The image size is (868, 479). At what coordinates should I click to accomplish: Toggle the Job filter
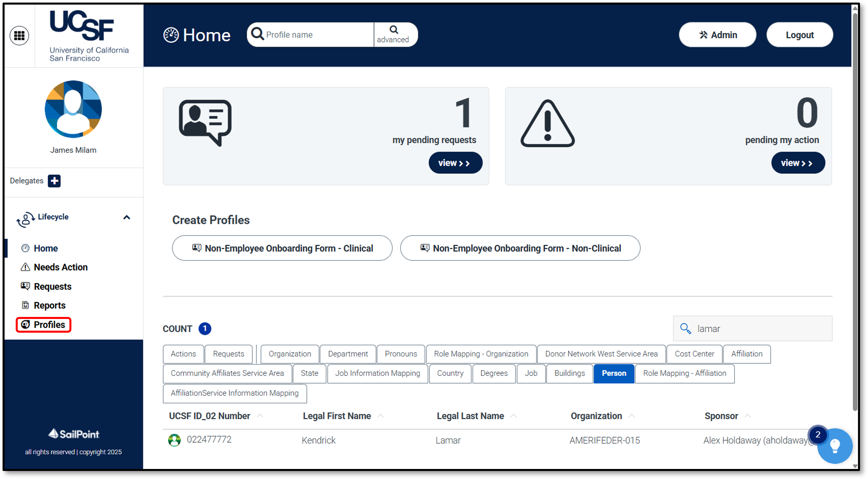531,374
